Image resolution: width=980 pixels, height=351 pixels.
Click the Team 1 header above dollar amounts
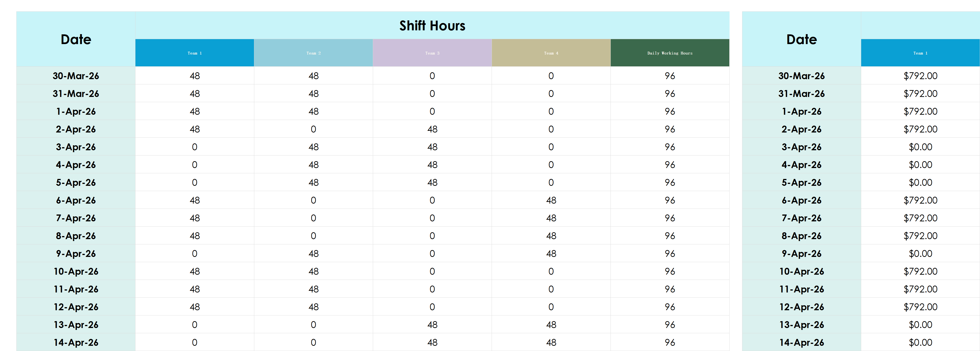(920, 53)
